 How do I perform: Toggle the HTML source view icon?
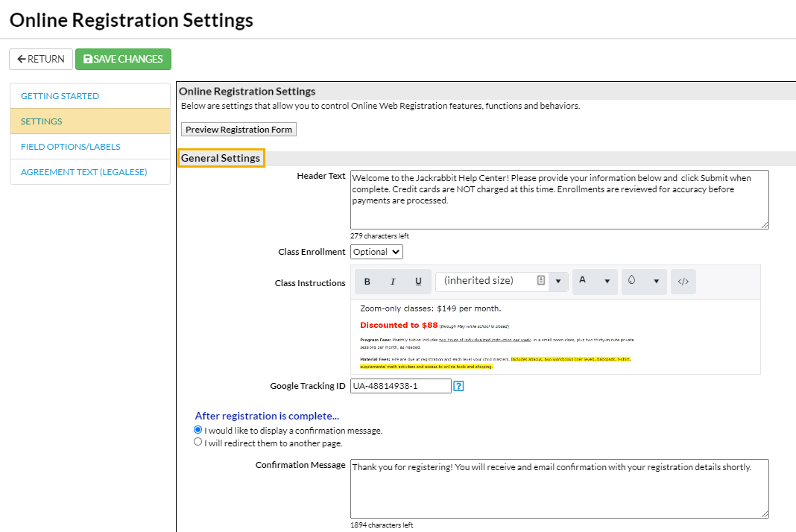point(683,281)
